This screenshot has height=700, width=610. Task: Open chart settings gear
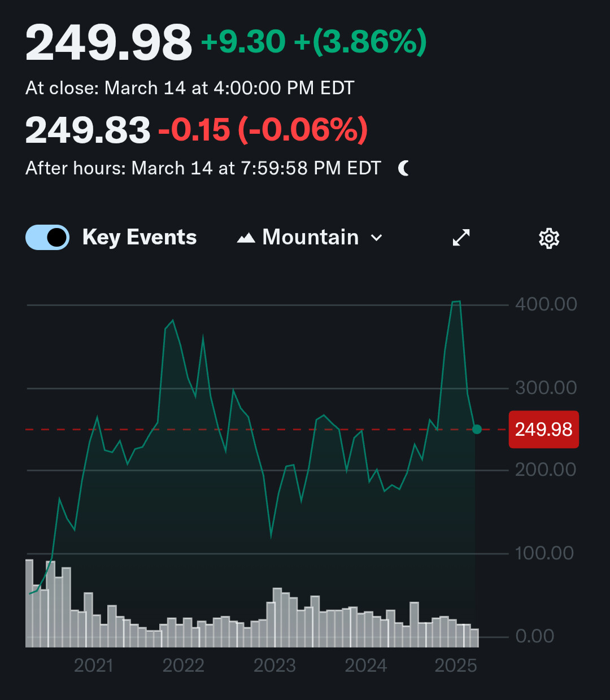549,238
